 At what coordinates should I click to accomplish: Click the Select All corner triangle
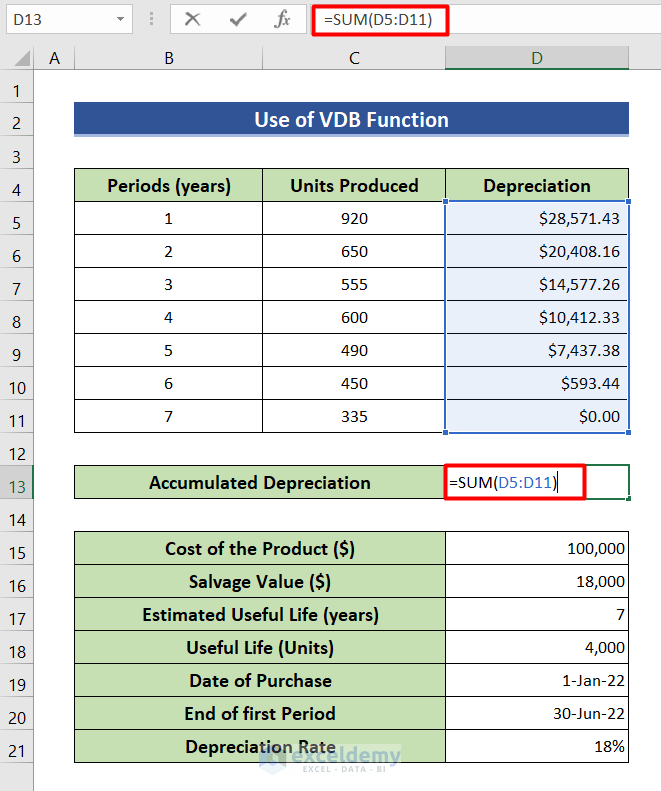click(17, 59)
